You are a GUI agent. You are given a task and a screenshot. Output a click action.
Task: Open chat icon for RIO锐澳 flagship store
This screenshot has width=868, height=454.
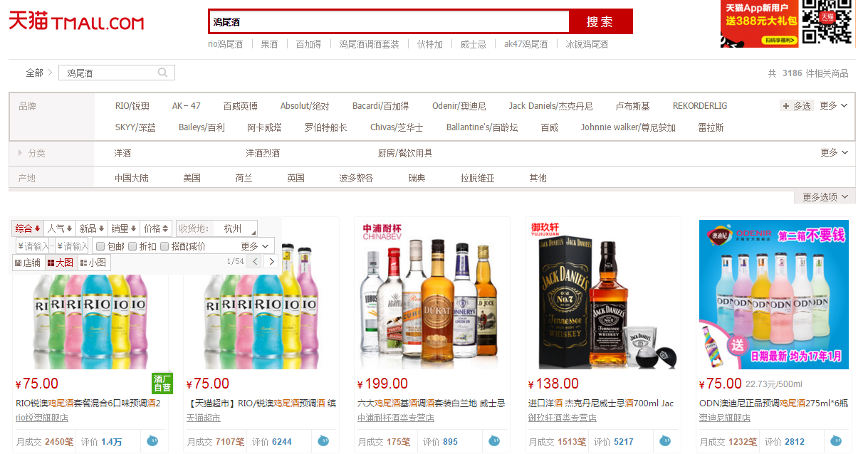point(152,441)
